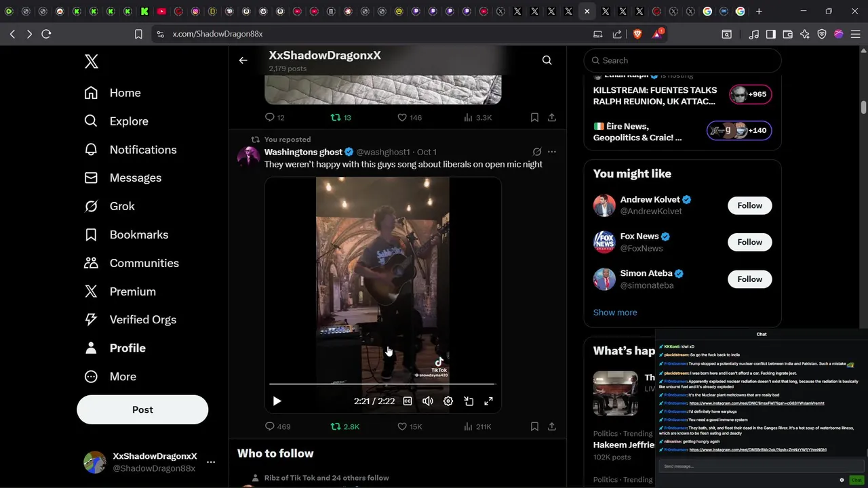The width and height of the screenshot is (868, 488).
Task: Open Explore page
Action: [x=116, y=121]
